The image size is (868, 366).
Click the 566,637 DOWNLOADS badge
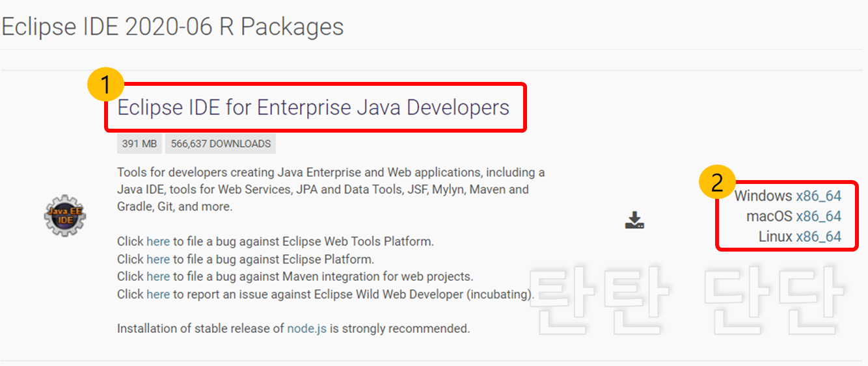tap(221, 144)
